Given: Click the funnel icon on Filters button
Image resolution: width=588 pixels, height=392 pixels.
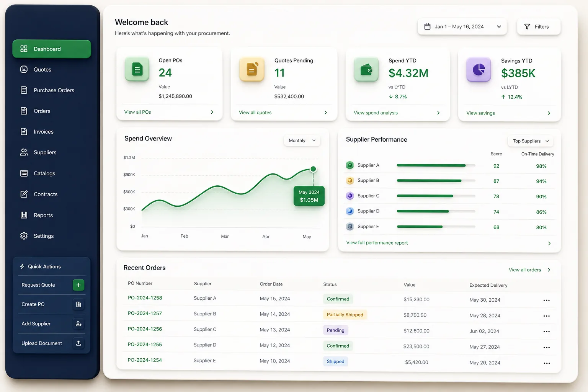Looking at the screenshot, I should point(527,26).
